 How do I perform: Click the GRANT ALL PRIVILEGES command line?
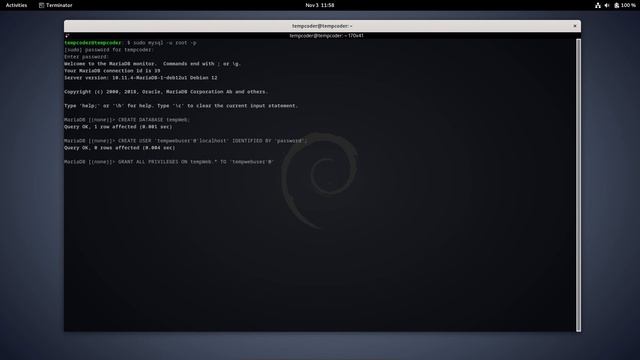pos(169,162)
